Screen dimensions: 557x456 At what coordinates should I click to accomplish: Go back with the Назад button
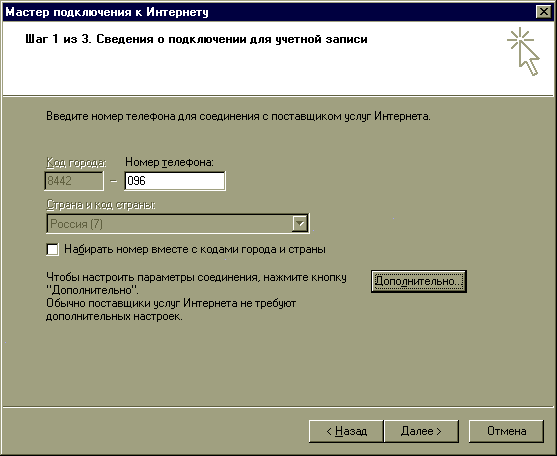coord(346,431)
